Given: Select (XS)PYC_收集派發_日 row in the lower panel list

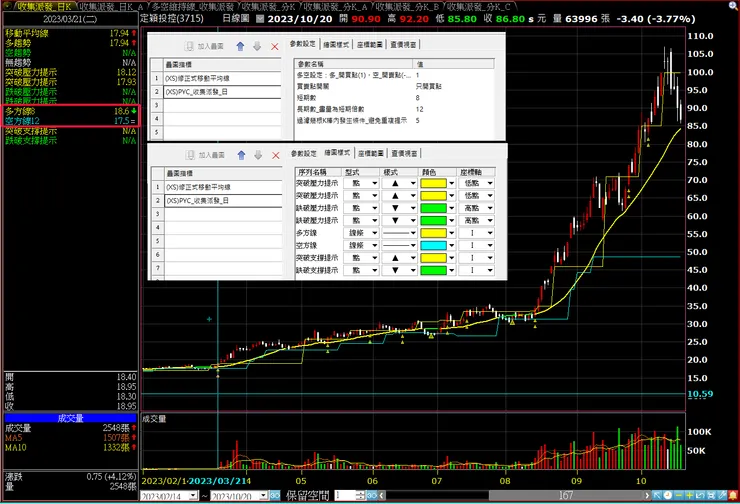Looking at the screenshot, I should (223, 201).
